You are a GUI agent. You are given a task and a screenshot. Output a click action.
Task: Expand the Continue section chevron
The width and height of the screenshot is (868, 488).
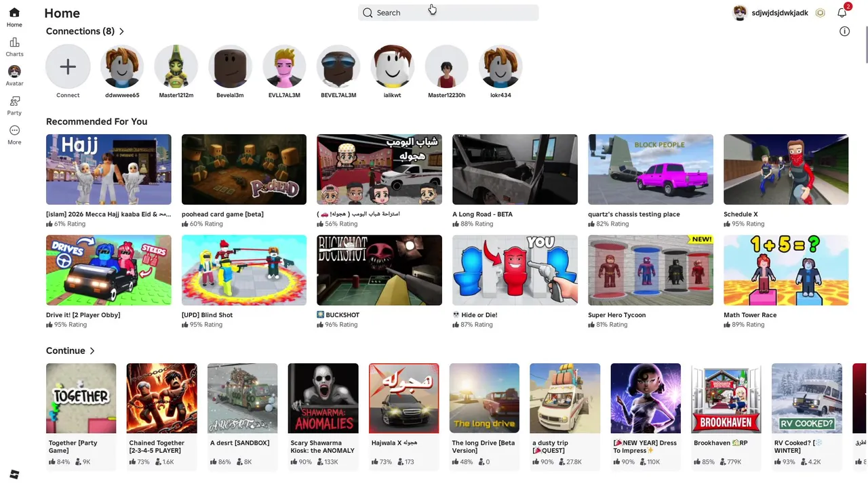coord(92,351)
